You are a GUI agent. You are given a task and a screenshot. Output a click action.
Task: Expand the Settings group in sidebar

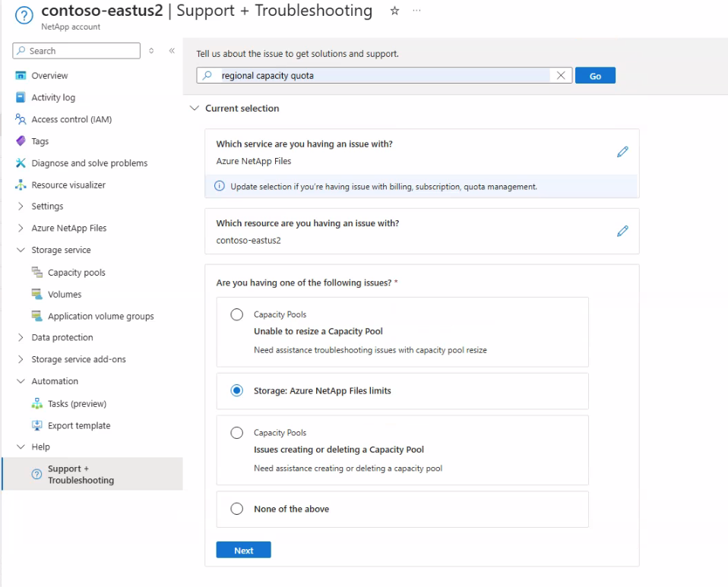click(21, 206)
